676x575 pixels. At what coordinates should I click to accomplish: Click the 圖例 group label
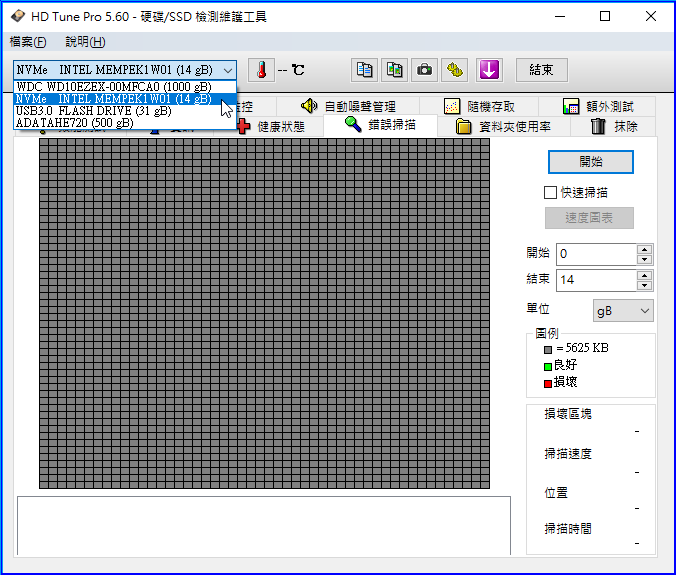(x=547, y=333)
